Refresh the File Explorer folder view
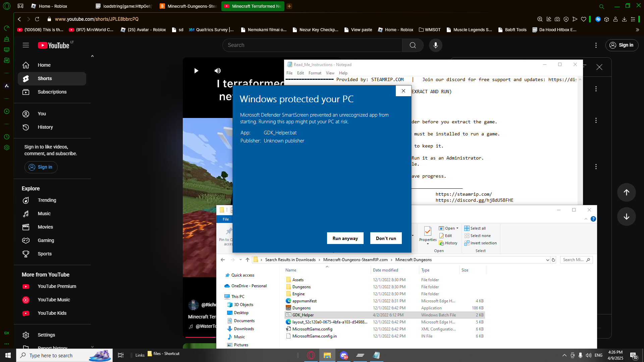 [x=553, y=260]
